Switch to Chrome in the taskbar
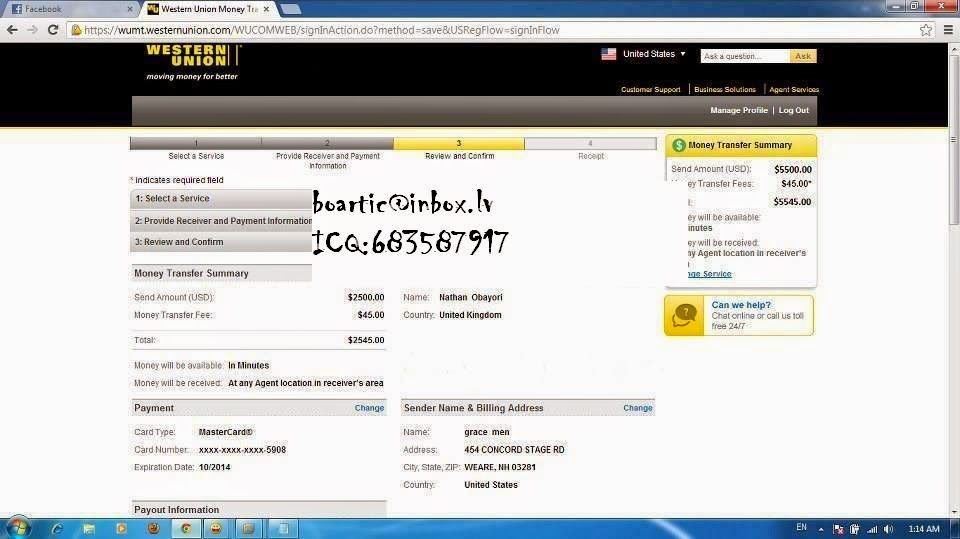 tap(186, 528)
